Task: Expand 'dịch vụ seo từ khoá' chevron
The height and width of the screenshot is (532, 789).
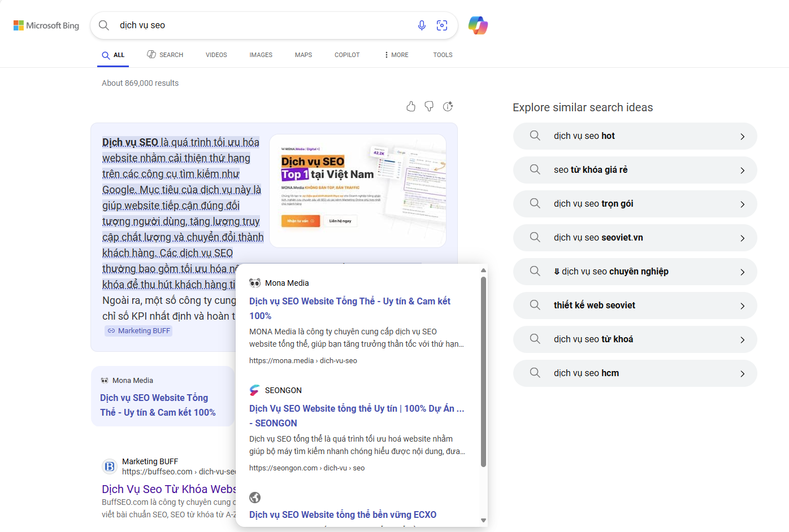Action: coord(743,340)
